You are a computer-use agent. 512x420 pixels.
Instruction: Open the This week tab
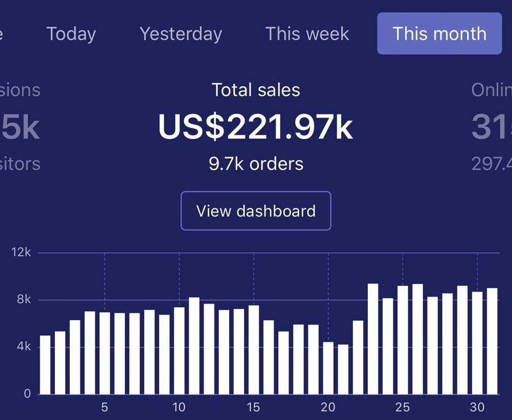tap(307, 34)
